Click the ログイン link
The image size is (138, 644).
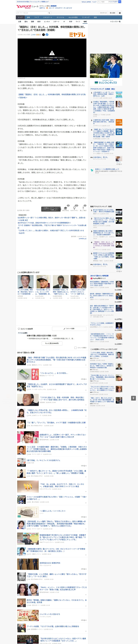(42, 8)
